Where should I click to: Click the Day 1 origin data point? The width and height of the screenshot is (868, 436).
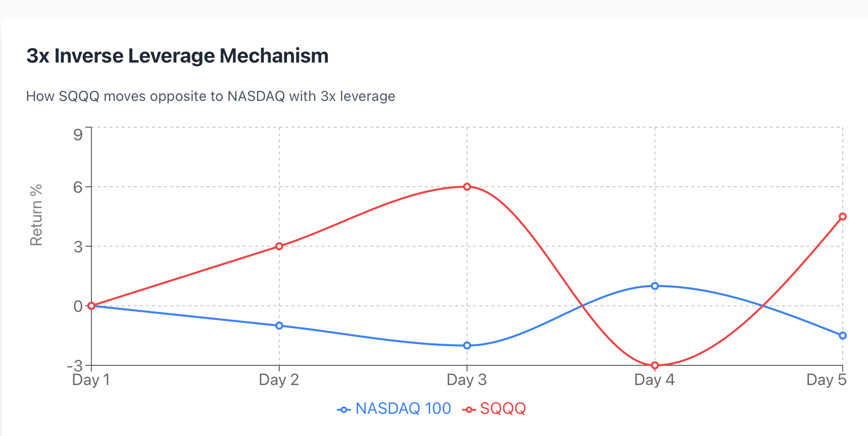91,306
